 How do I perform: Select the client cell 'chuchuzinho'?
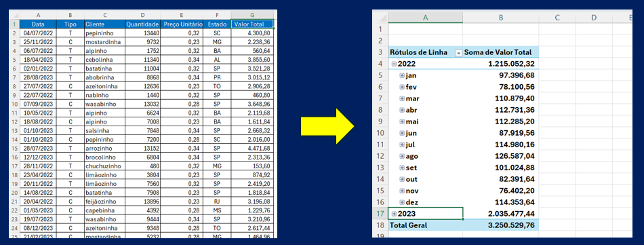coord(104,166)
